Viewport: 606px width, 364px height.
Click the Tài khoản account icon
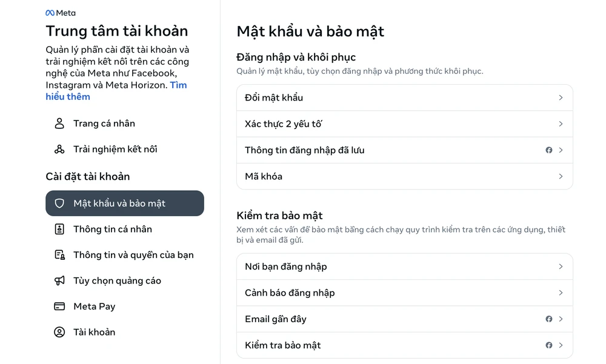(59, 332)
